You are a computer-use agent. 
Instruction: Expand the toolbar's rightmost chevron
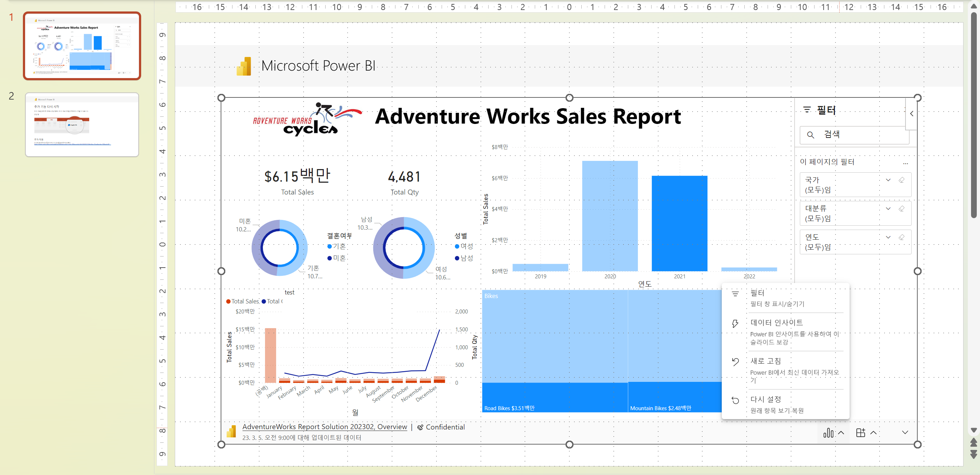point(905,432)
